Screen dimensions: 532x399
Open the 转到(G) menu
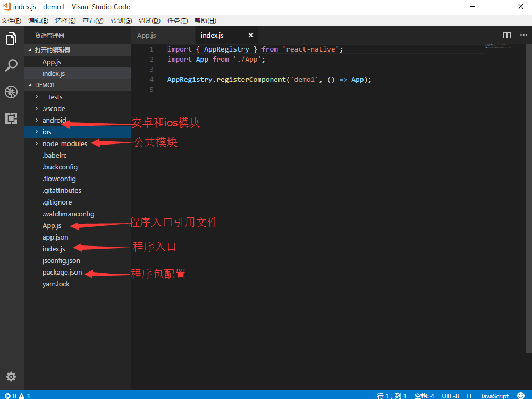coord(121,21)
